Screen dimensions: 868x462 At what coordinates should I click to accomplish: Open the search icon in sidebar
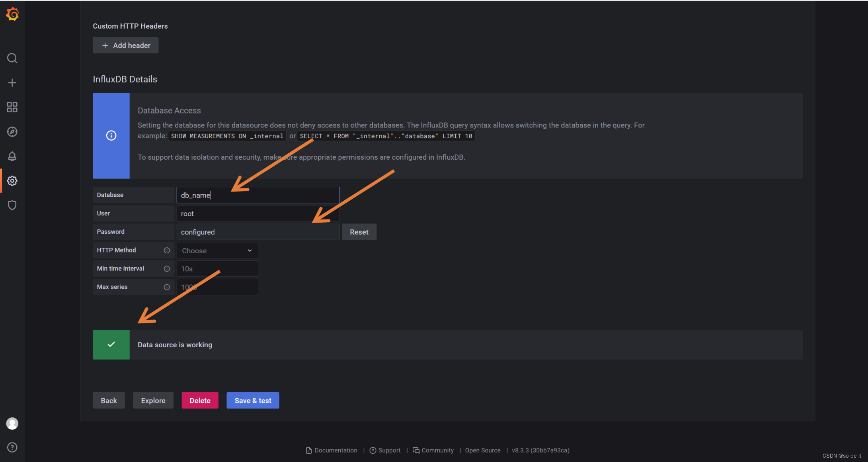pyautogui.click(x=12, y=58)
